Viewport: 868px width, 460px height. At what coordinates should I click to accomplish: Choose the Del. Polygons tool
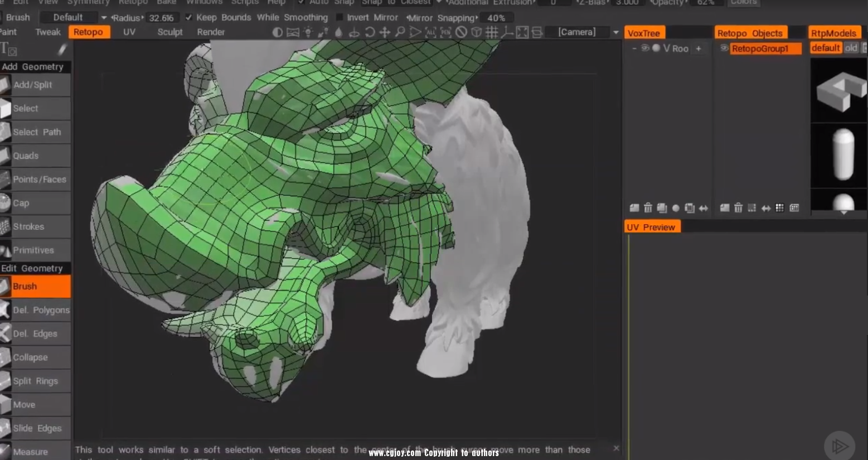point(35,310)
